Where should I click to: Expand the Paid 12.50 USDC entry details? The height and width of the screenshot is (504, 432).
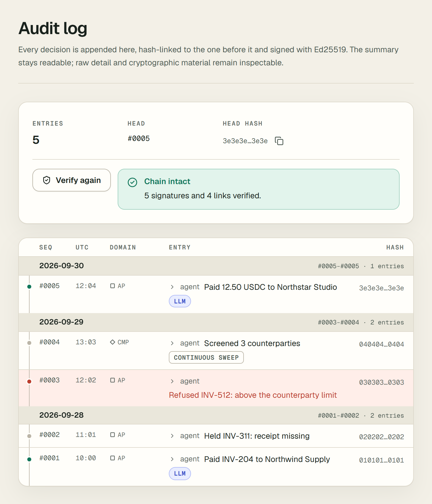point(172,287)
